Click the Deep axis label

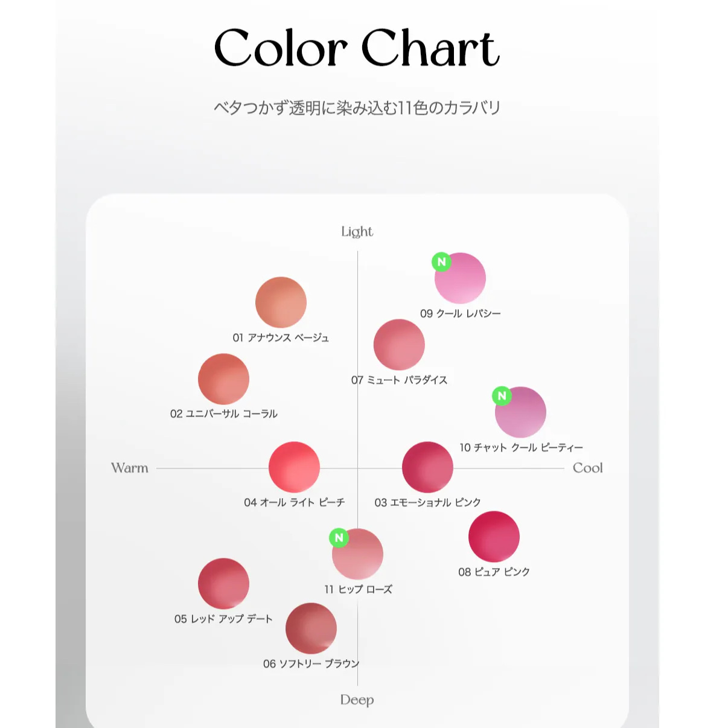[x=357, y=700]
